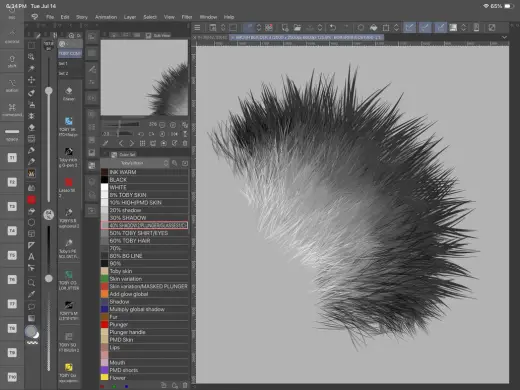Viewport: 520px width, 390px height.
Task: Select the Figure polygon tool
Action: click(x=31, y=222)
